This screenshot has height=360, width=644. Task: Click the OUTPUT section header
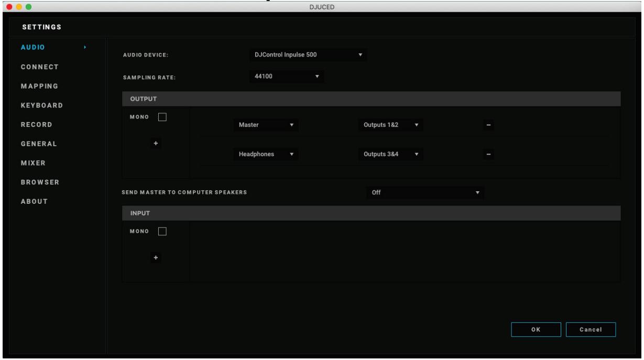click(371, 99)
